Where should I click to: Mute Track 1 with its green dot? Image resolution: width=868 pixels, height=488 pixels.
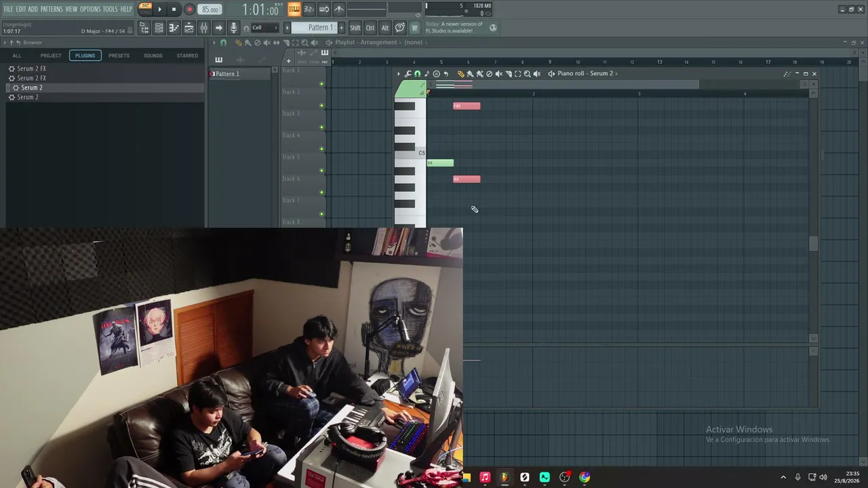pyautogui.click(x=321, y=84)
